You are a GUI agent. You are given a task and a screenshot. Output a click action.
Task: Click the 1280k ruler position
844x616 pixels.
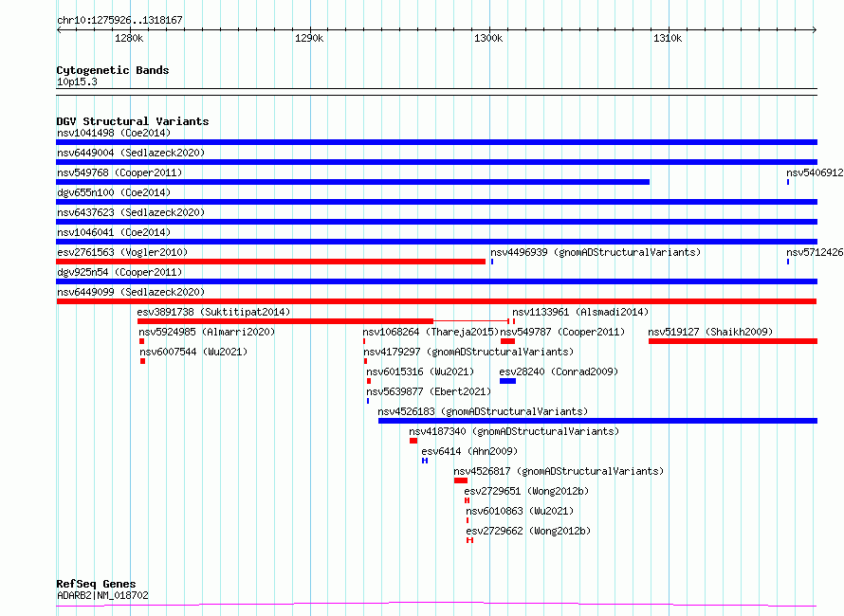(x=129, y=38)
